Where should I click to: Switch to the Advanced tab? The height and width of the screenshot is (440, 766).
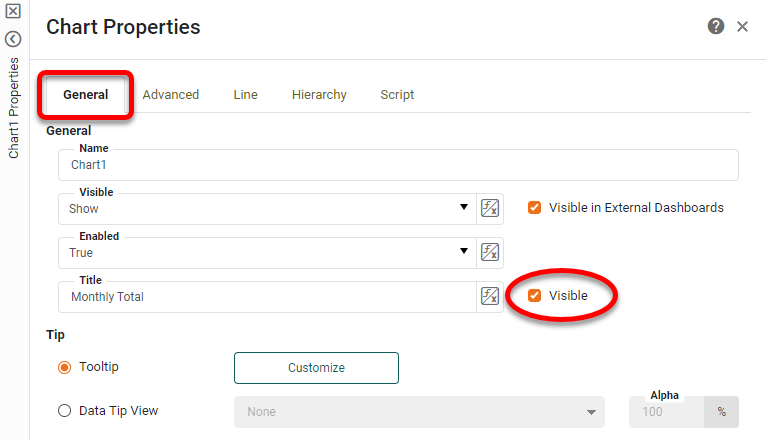(x=171, y=95)
